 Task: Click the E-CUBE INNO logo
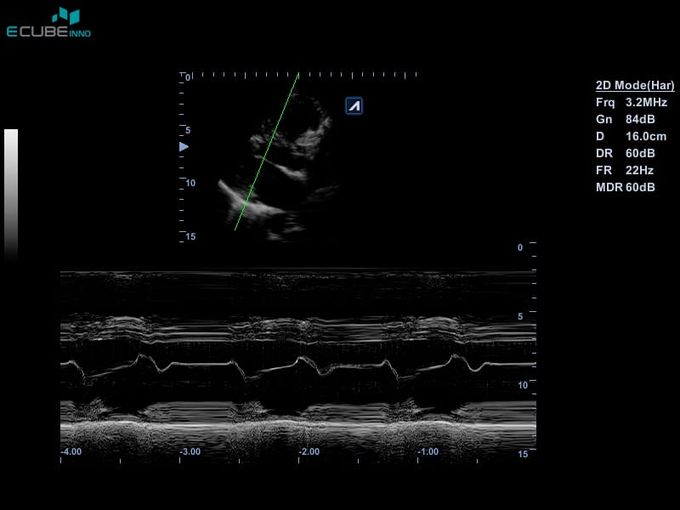(48, 23)
